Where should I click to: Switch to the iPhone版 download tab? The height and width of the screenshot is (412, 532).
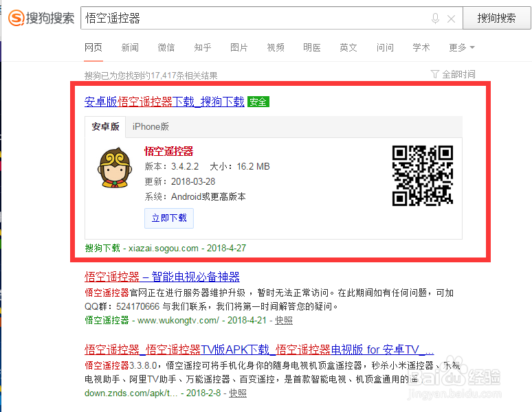(x=151, y=127)
